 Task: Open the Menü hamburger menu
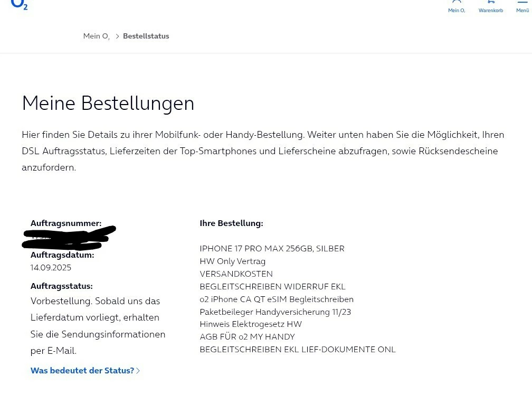click(522, 7)
